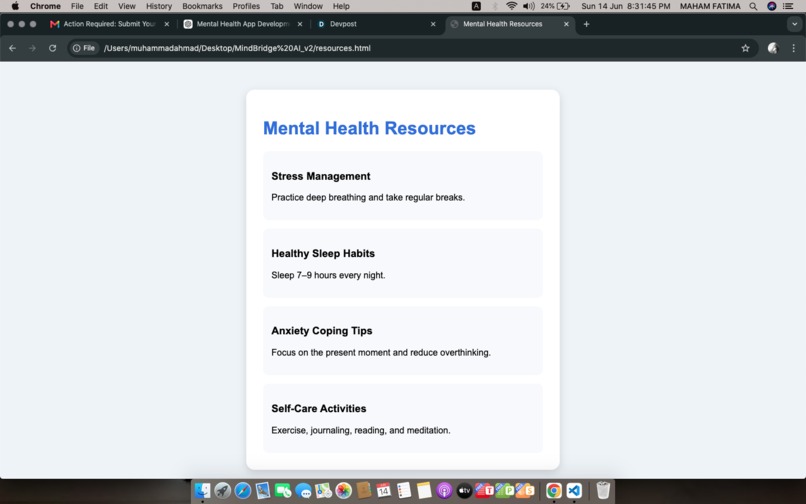Open the green P app in the dock
The image size is (806, 504).
click(x=504, y=491)
